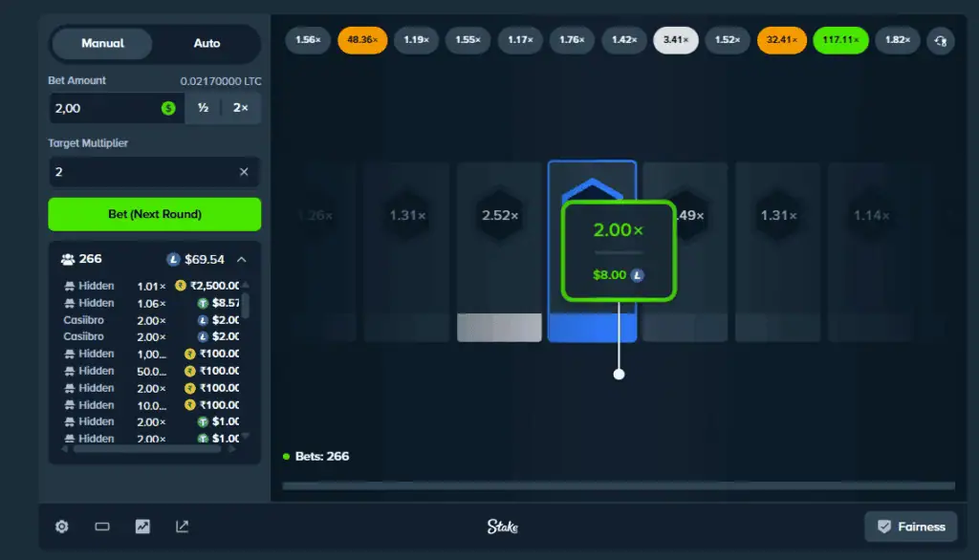
Task: Click the Litecoin icon beside $69.54
Action: [173, 259]
